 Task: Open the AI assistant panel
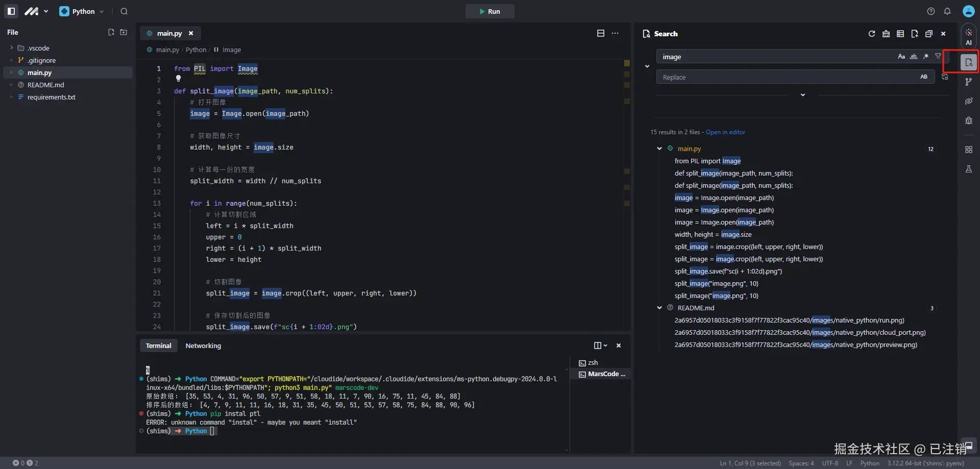click(x=968, y=37)
